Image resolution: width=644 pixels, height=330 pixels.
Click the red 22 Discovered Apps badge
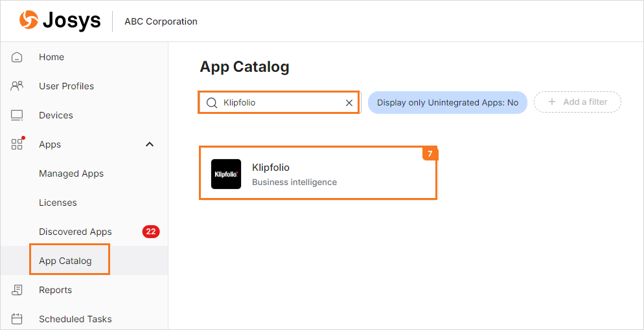click(151, 232)
